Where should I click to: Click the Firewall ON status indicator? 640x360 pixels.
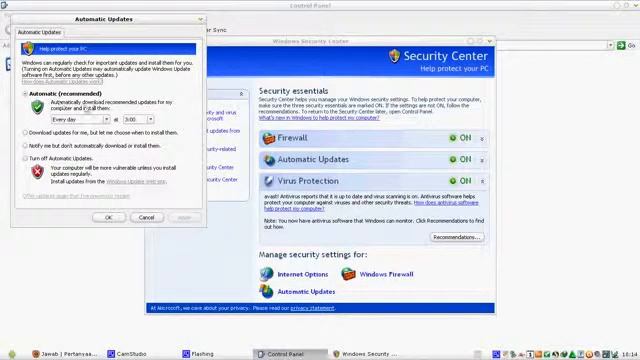click(x=460, y=138)
